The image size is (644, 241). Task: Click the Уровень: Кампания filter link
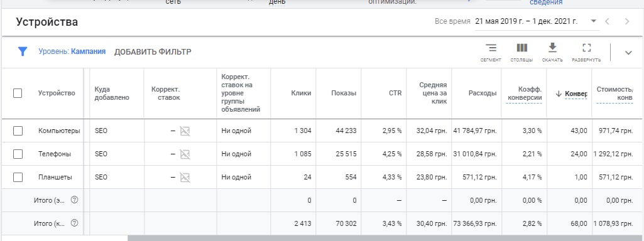coord(72,51)
